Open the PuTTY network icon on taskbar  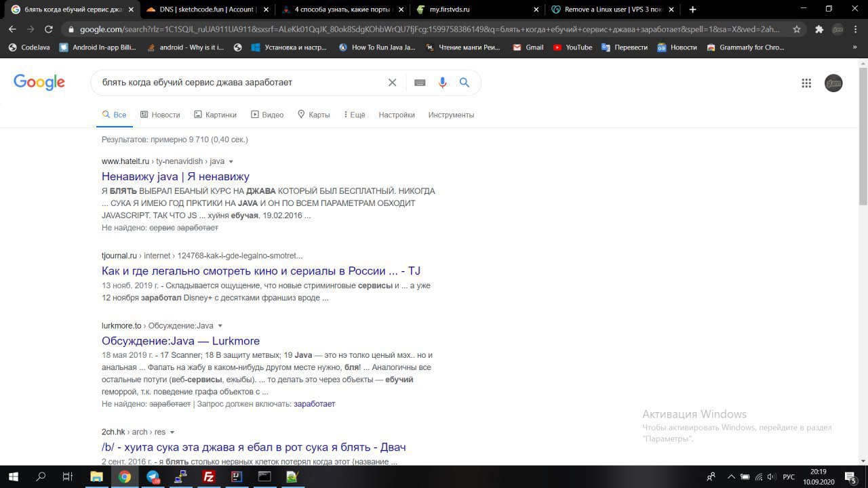[180, 476]
